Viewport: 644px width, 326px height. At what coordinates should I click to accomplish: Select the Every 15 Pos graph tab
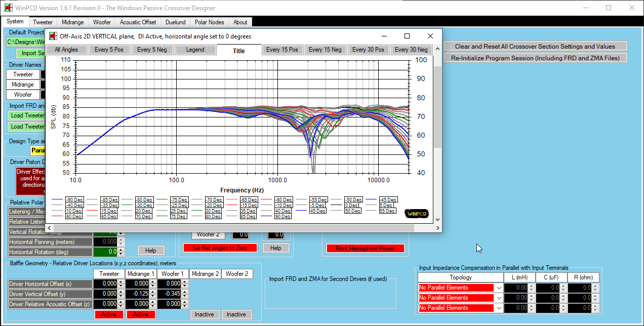click(x=282, y=50)
